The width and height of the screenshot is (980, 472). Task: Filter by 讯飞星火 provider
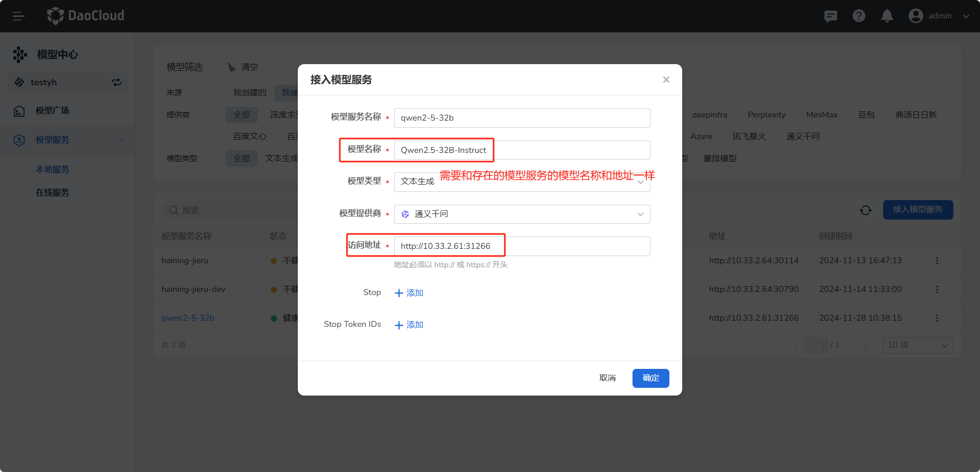click(749, 136)
